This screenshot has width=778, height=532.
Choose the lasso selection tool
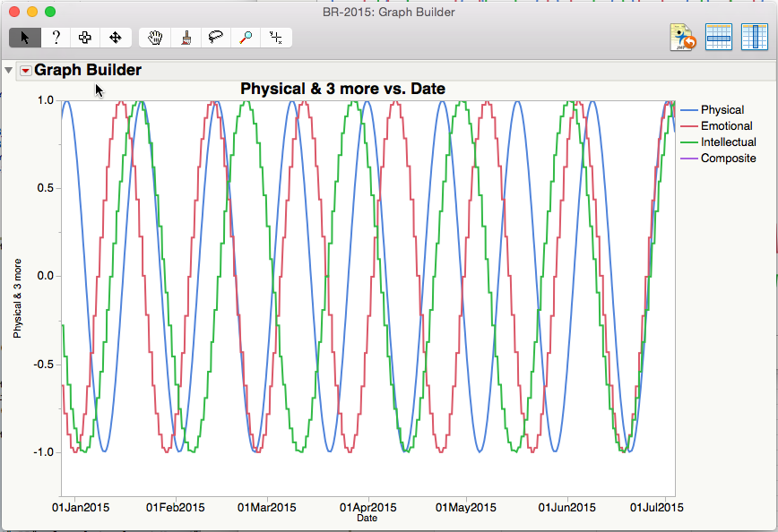[x=215, y=38]
